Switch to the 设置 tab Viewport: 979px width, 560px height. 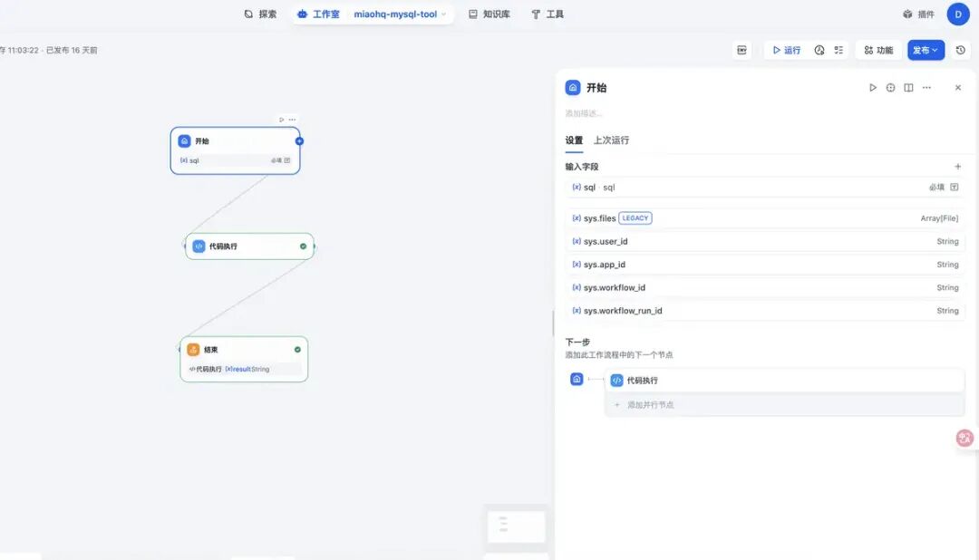pos(574,140)
